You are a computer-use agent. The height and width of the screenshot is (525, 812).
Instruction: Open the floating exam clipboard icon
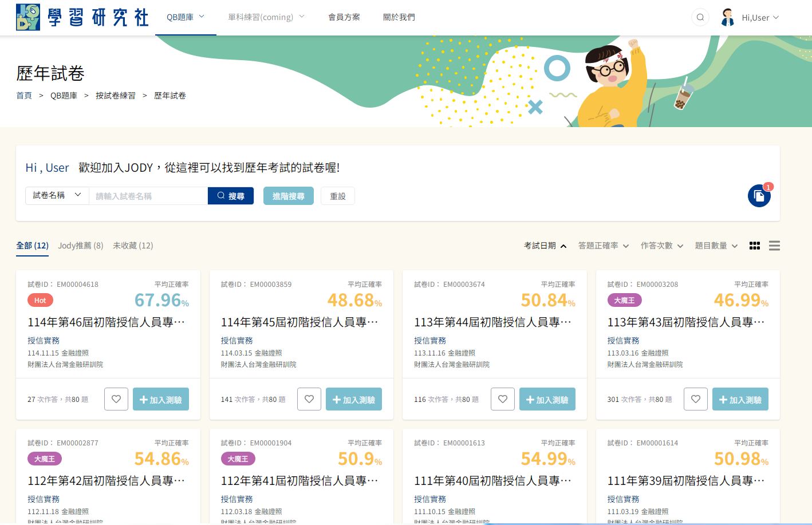pos(759,196)
